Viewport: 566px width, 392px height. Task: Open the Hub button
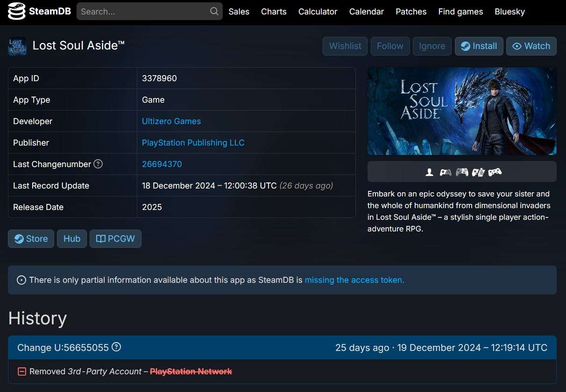[x=72, y=239]
